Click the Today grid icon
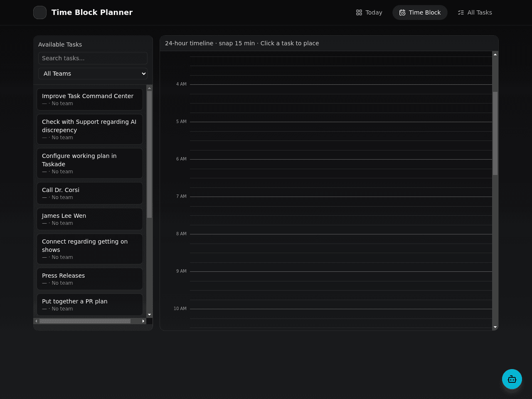This screenshot has width=532, height=399. (359, 12)
